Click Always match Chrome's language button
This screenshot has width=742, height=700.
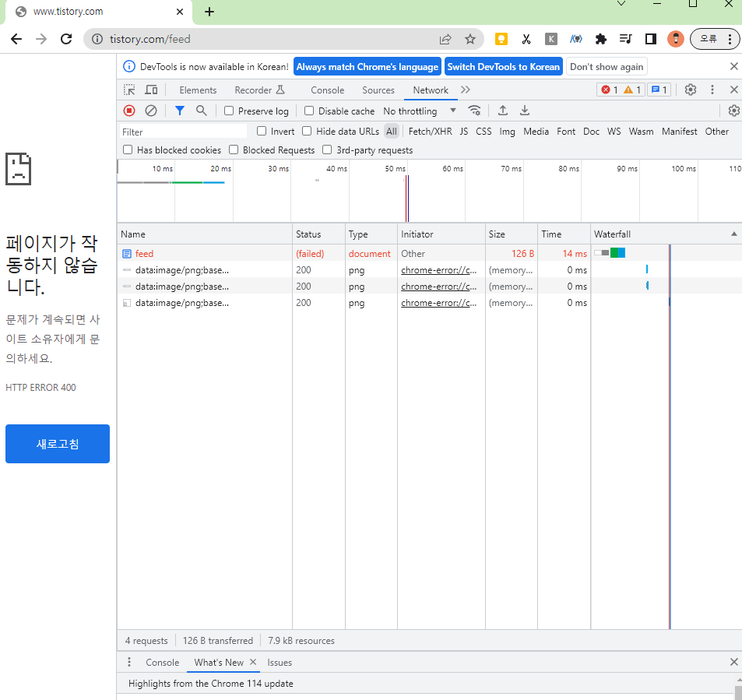point(367,67)
